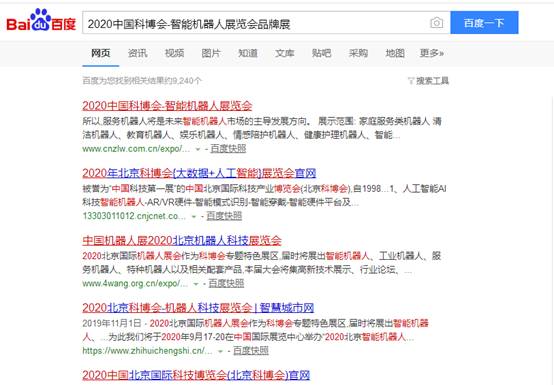Viewport: 554px width, 385px height.
Task: Expand the 更多» menu
Action: click(x=431, y=53)
